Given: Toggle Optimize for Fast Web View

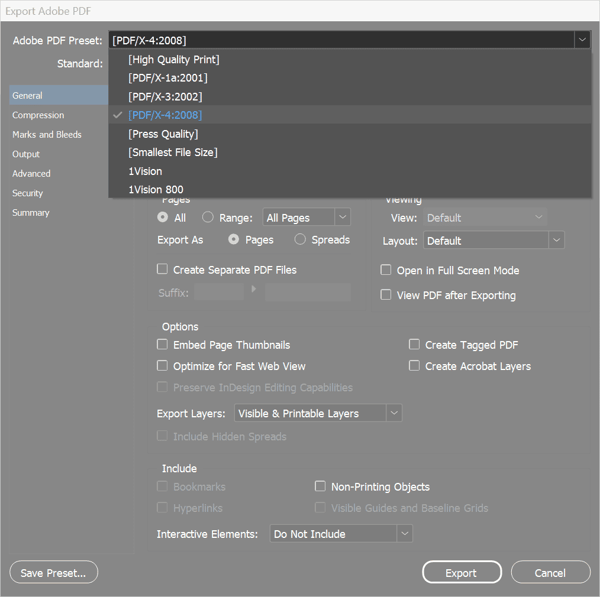Looking at the screenshot, I should point(162,365).
